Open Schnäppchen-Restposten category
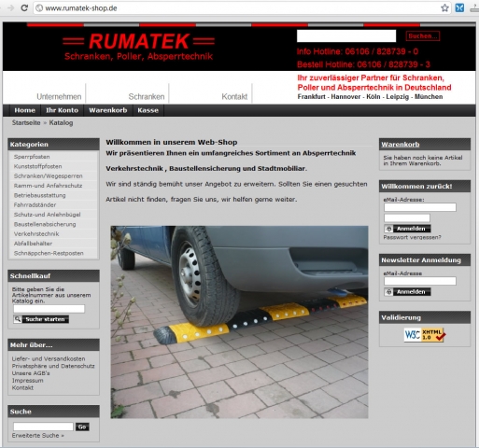479x448 pixels. pos(49,253)
